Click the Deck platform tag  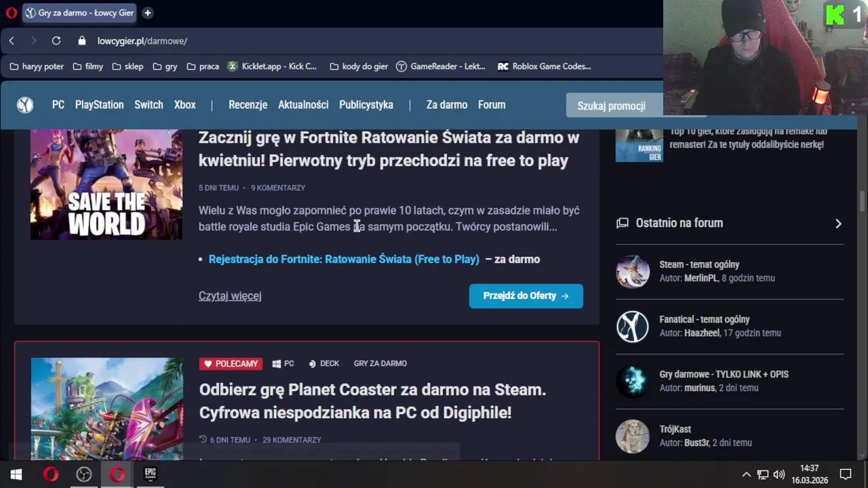pos(324,364)
